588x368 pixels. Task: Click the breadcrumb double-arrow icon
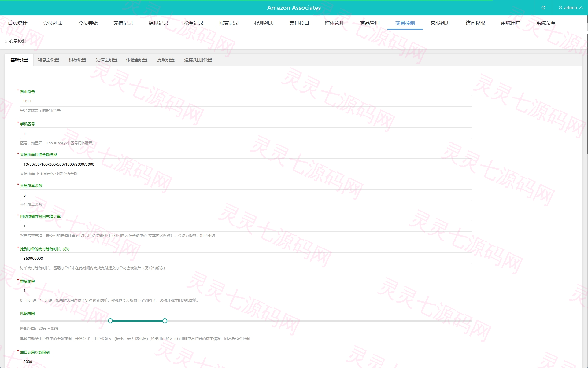pyautogui.click(x=6, y=42)
